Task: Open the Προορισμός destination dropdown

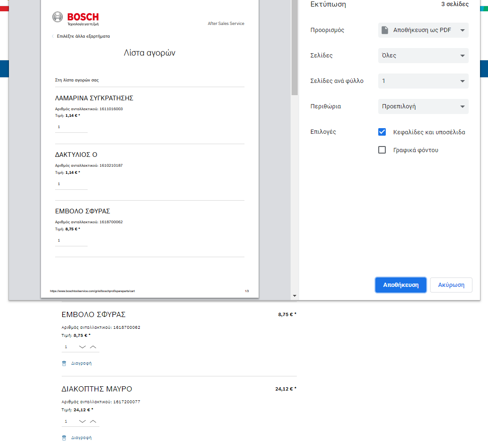Action: coord(423,30)
